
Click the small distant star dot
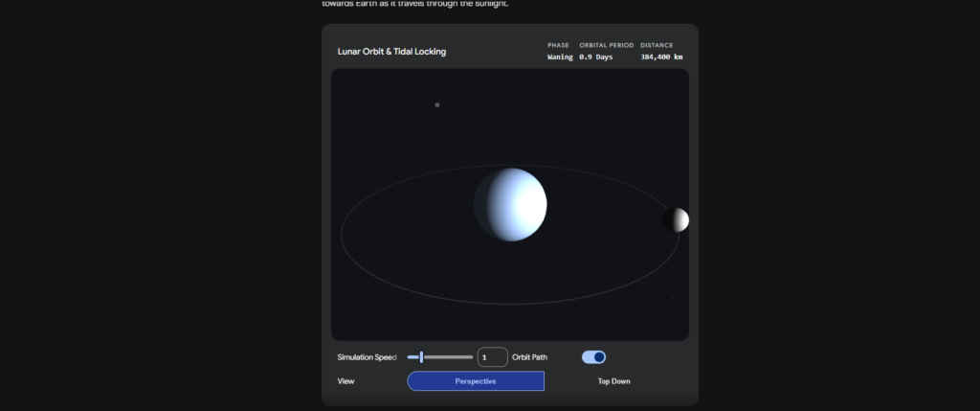437,104
